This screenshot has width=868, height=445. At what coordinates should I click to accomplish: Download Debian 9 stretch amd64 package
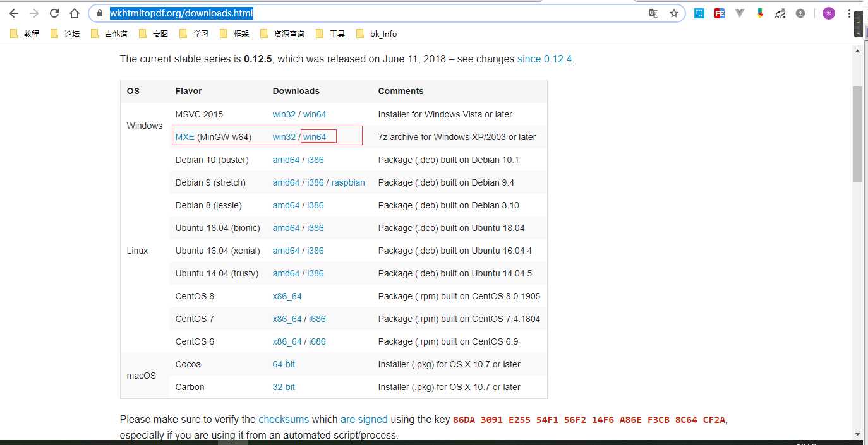click(286, 182)
